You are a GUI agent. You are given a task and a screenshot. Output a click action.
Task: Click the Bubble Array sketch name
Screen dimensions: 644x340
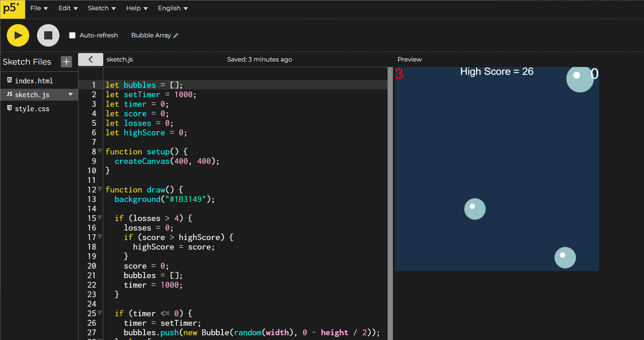coord(151,35)
